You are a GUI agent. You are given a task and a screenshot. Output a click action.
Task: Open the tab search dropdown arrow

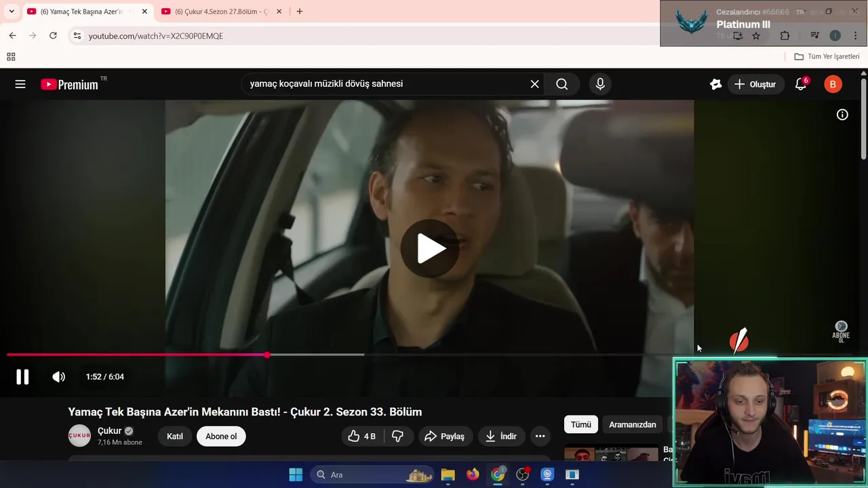pos(12,12)
